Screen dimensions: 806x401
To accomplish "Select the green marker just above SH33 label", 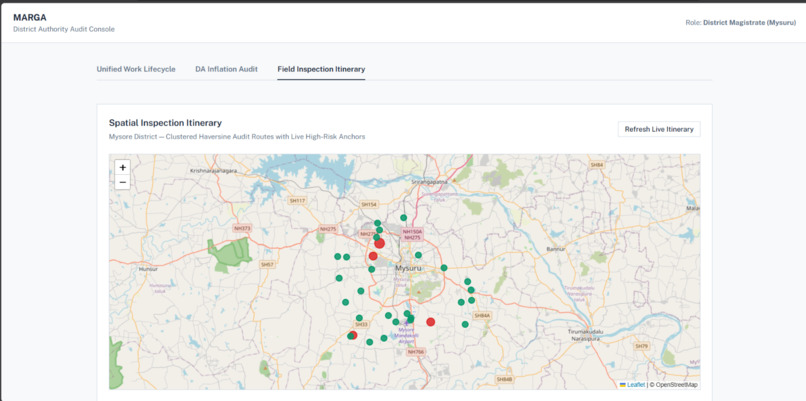I will [x=359, y=318].
